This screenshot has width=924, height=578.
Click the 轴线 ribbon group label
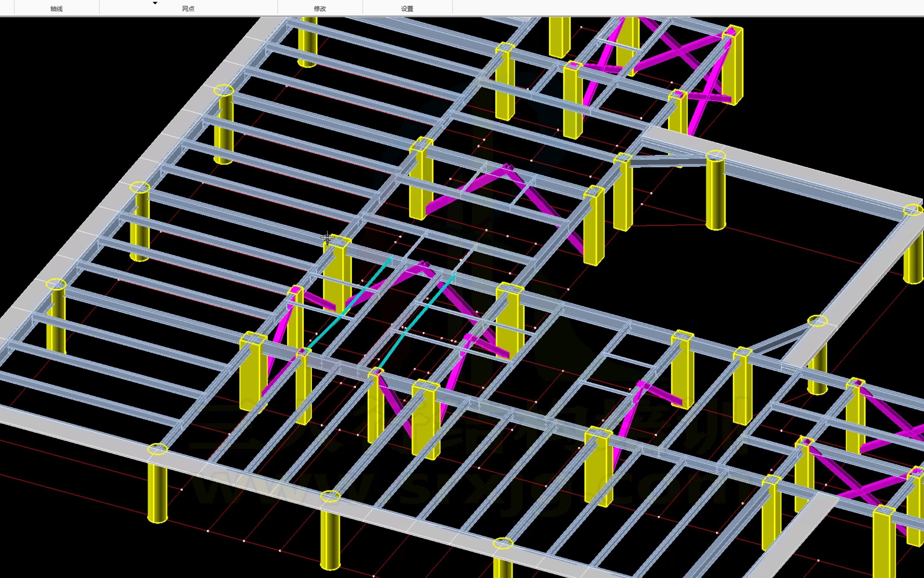coord(56,9)
